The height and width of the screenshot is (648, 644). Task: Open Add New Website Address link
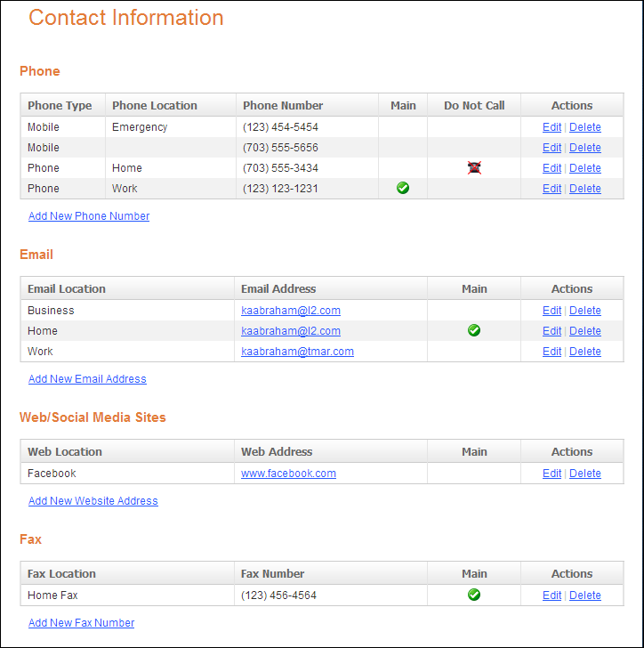tap(93, 501)
